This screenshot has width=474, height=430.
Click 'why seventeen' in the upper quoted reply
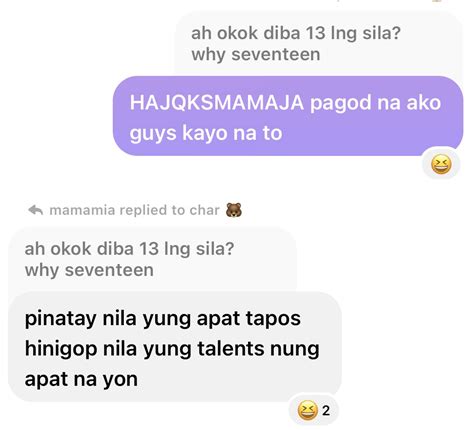(x=256, y=55)
